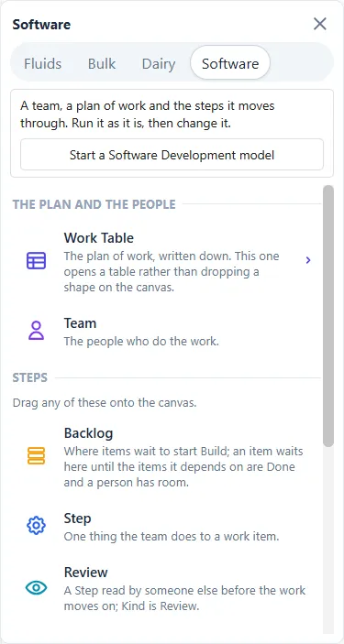The width and height of the screenshot is (344, 644).
Task: Click 'The people who do the work.' description
Action: [x=141, y=342]
